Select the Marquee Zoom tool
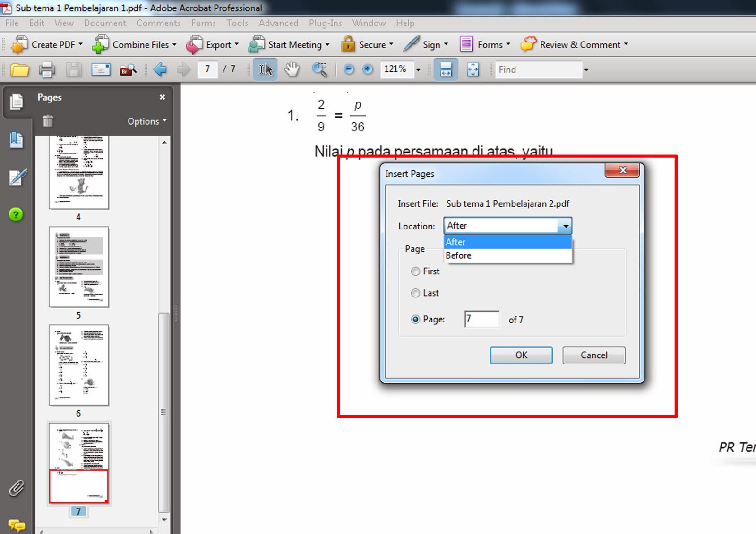The width and height of the screenshot is (756, 534). tap(320, 69)
